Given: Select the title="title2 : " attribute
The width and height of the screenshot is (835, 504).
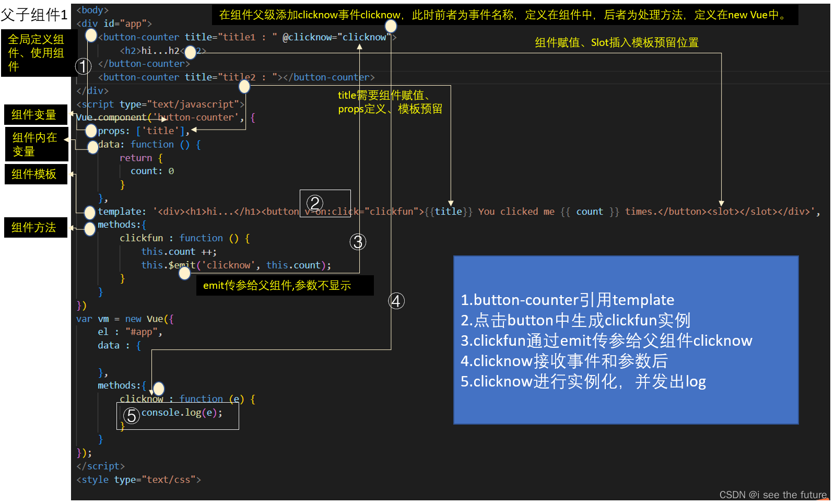Looking at the screenshot, I should click(x=231, y=77).
